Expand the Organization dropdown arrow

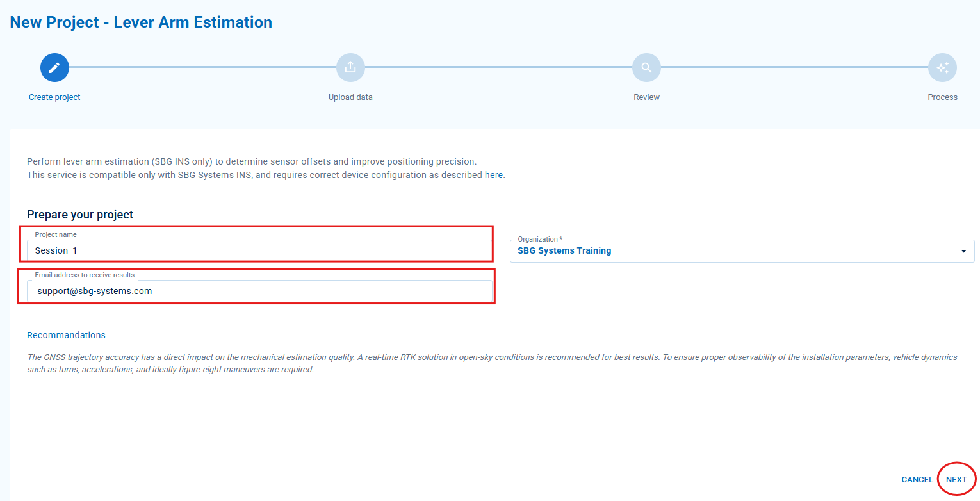(963, 251)
